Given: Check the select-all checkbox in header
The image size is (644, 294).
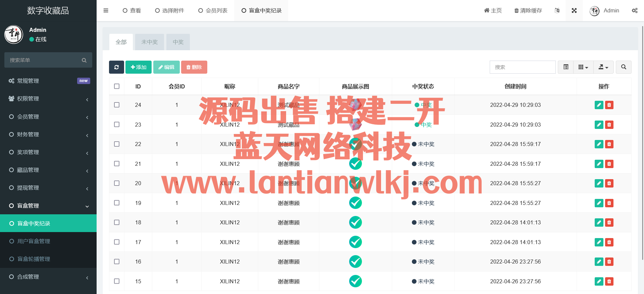Looking at the screenshot, I should 117,86.
